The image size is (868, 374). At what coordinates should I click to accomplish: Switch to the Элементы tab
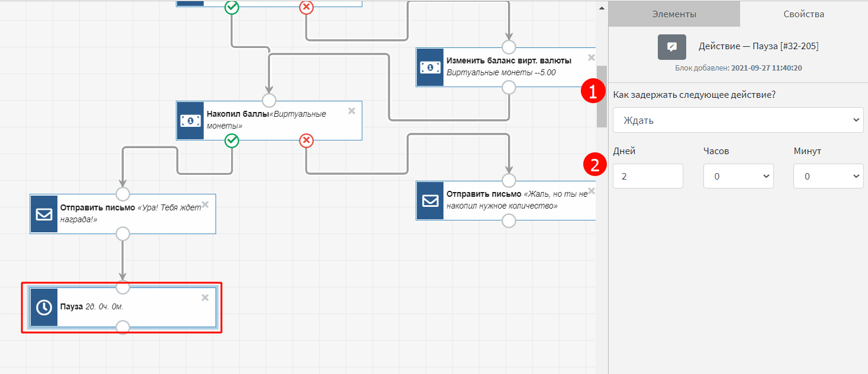pyautogui.click(x=674, y=14)
